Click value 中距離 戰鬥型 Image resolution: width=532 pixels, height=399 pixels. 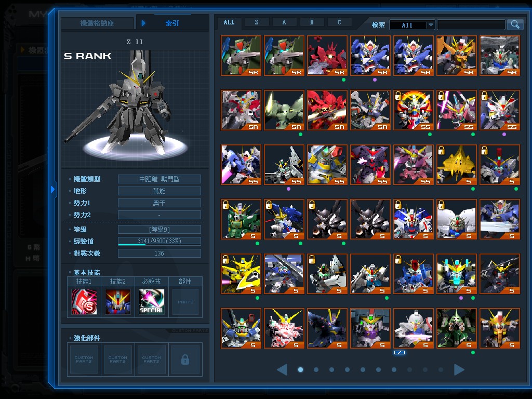pos(159,179)
